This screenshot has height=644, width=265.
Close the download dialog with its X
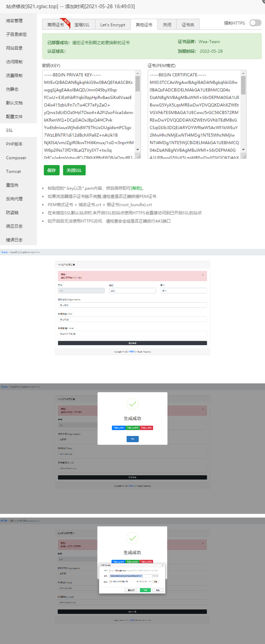(x=163, y=565)
